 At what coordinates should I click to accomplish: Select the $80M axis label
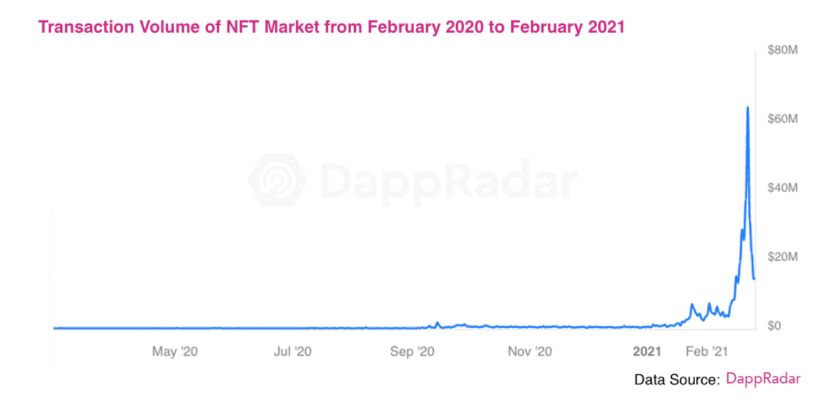click(782, 50)
